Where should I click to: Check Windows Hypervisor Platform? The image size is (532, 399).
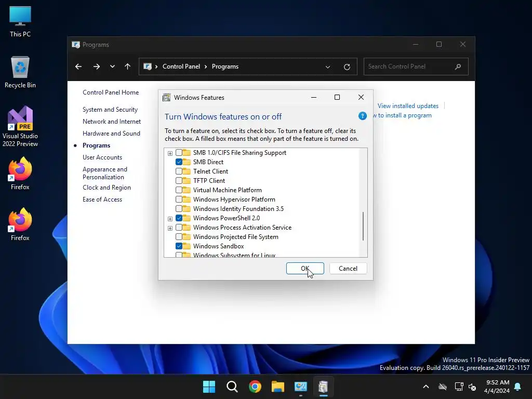(x=179, y=199)
